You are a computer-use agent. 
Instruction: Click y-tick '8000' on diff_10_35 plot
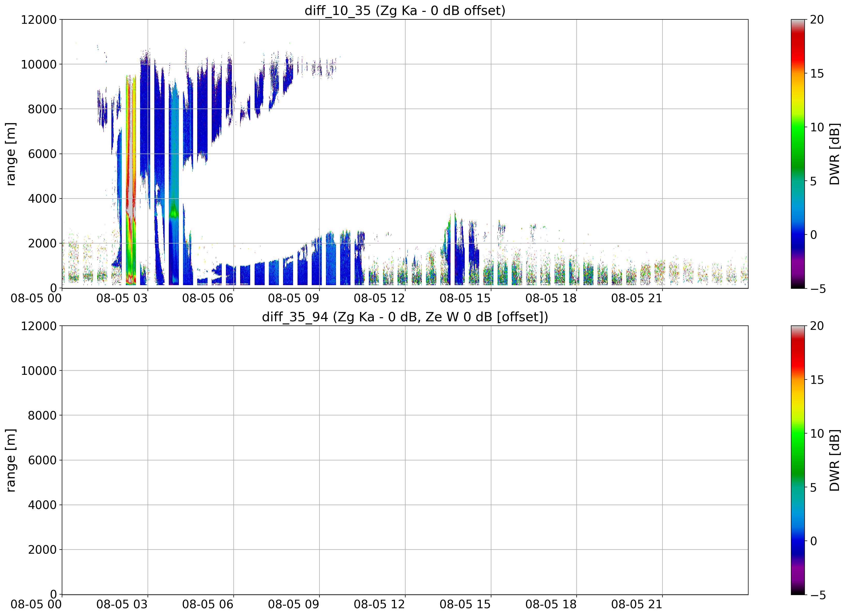[x=42, y=109]
